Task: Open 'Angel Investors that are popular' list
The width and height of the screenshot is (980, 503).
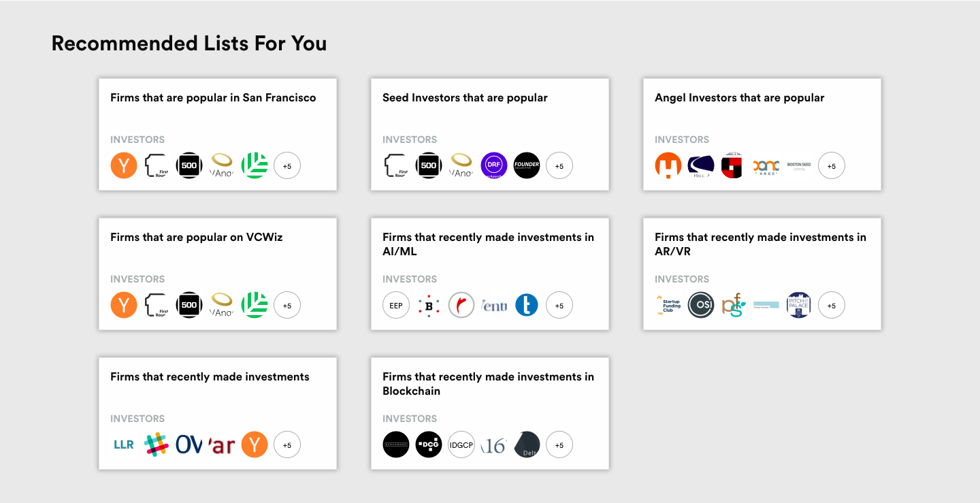Action: pos(739,98)
